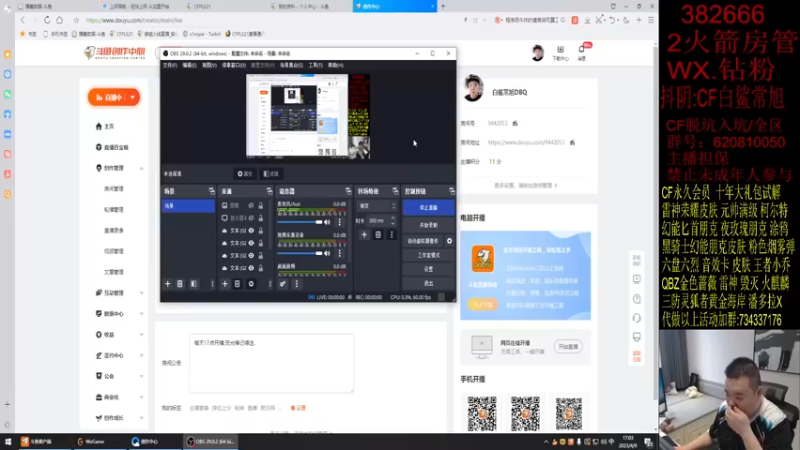Open dropdown arrow on orange 直播中 button
Viewport: 800px width, 450px height.
pyautogui.click(x=133, y=97)
